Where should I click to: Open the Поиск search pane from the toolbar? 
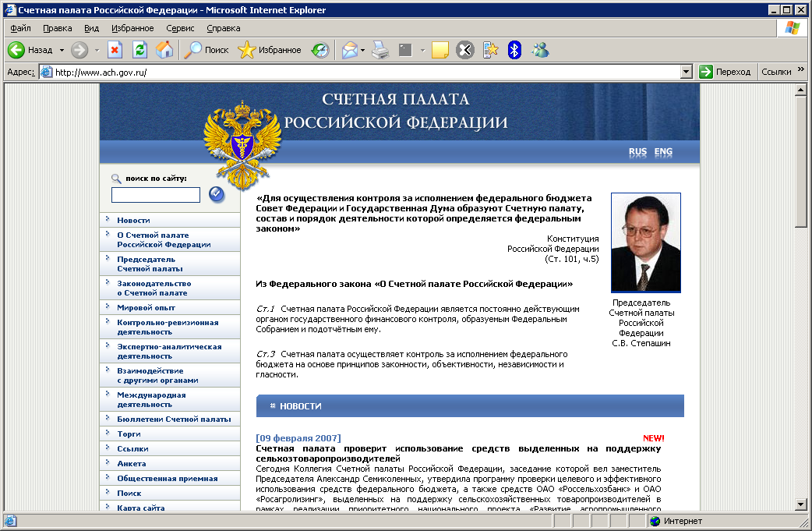click(207, 50)
